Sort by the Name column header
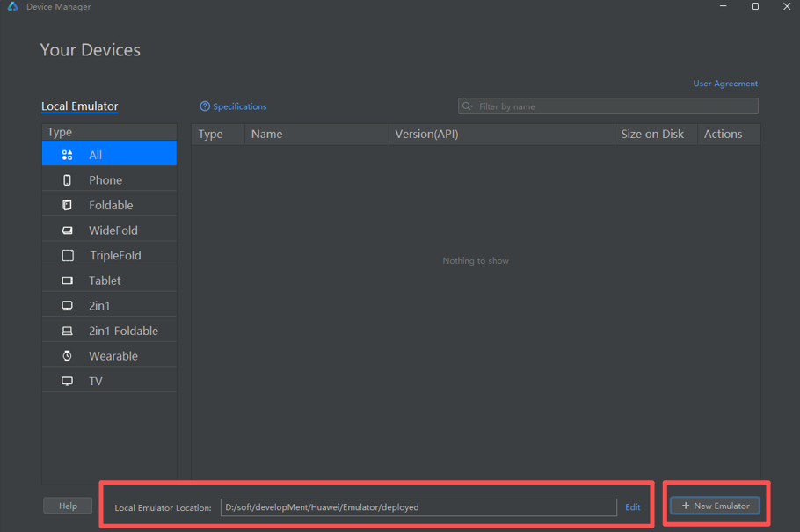The width and height of the screenshot is (800, 532). tap(316, 135)
